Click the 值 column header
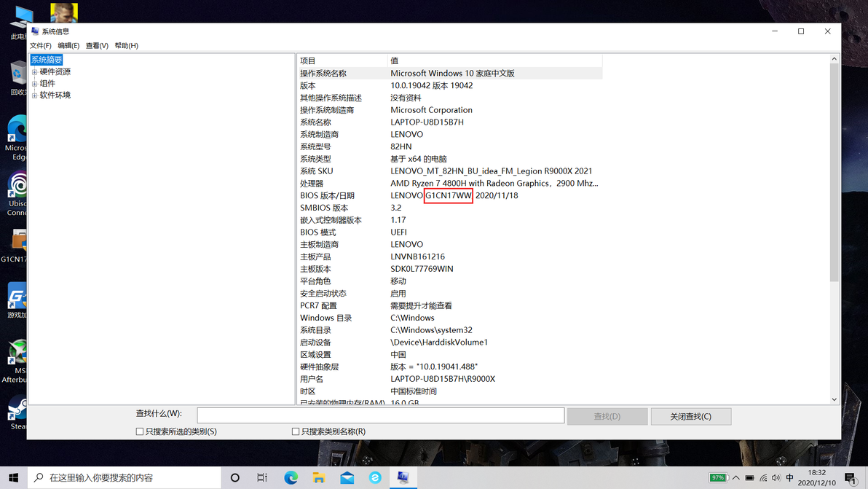 pyautogui.click(x=495, y=60)
